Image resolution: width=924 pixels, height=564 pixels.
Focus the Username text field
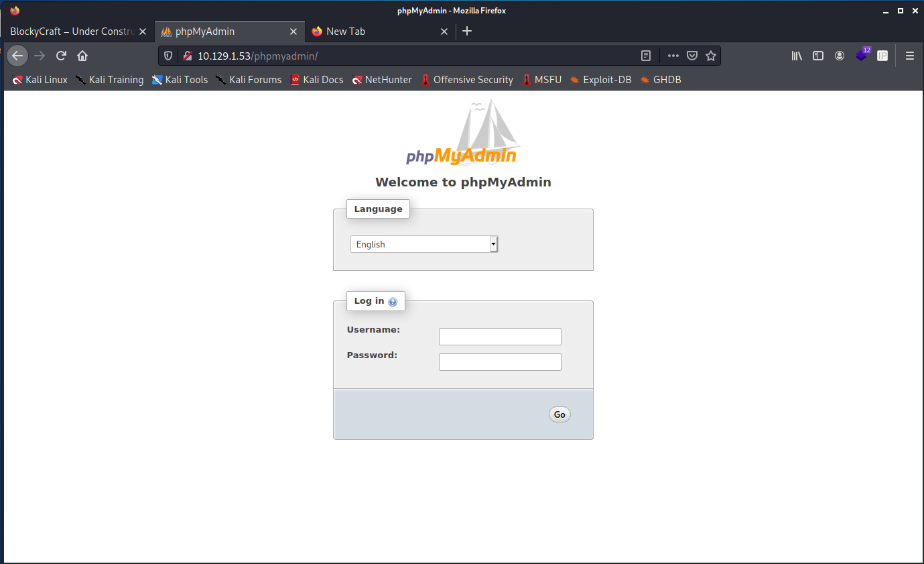[x=500, y=337]
